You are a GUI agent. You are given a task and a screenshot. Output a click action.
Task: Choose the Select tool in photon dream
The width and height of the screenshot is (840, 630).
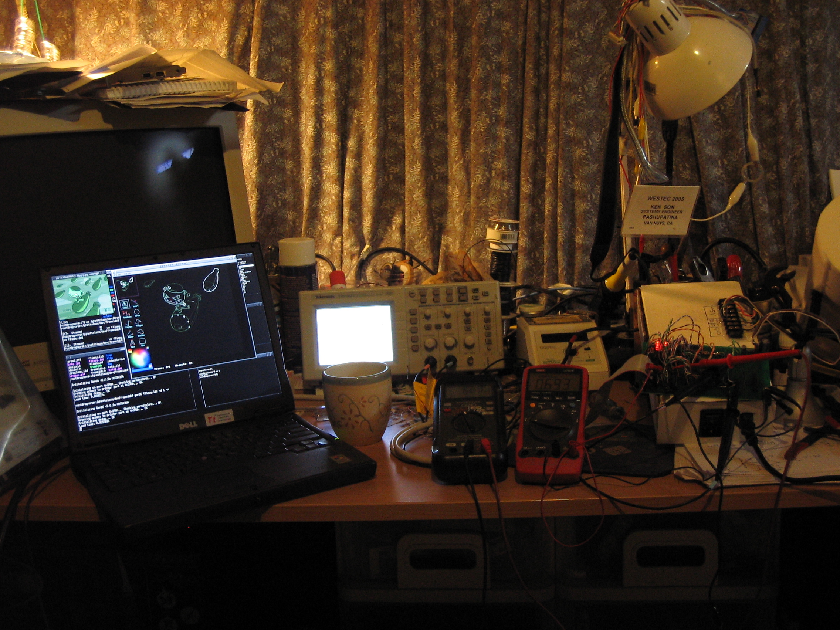[125, 304]
